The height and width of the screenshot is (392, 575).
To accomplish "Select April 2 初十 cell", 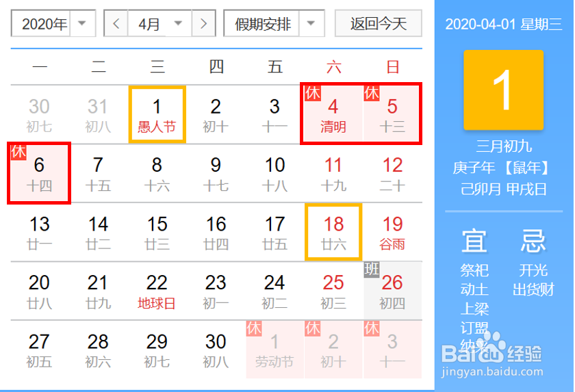I will 216,114.
